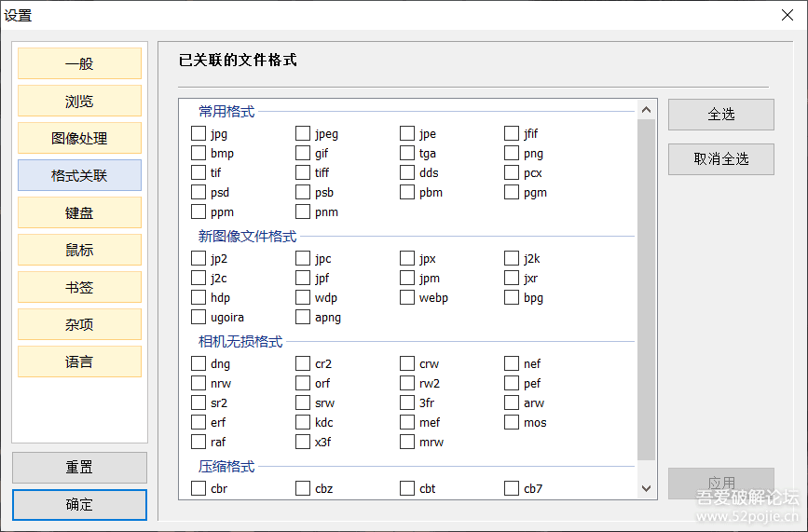Tick the jpe checkbox
Viewport: 808px width, 532px height.
click(407, 133)
